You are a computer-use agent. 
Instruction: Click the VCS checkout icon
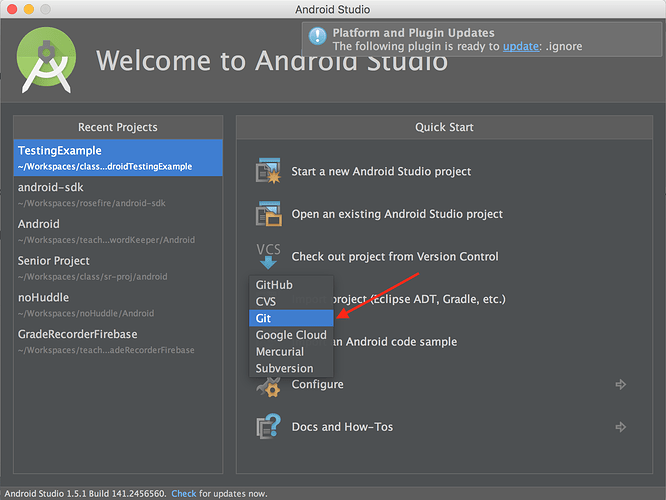coord(268,255)
